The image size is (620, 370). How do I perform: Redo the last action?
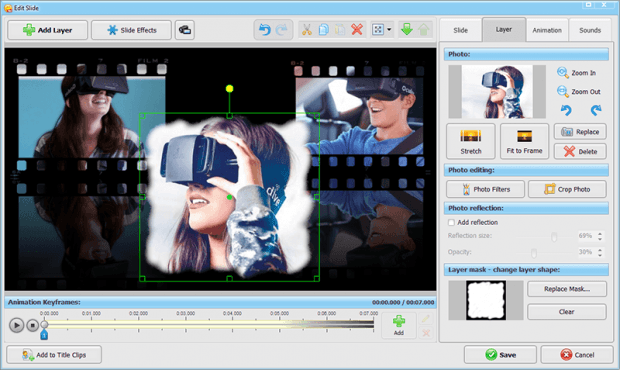(282, 30)
